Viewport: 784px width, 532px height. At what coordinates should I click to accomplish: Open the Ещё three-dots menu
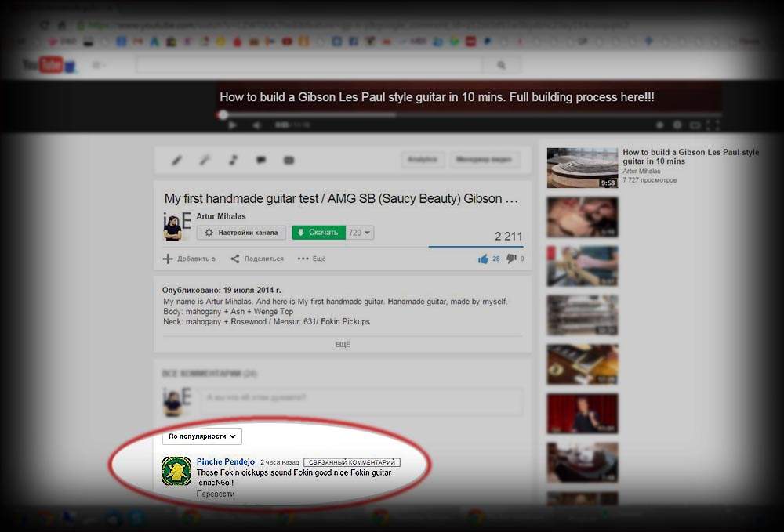(x=311, y=259)
